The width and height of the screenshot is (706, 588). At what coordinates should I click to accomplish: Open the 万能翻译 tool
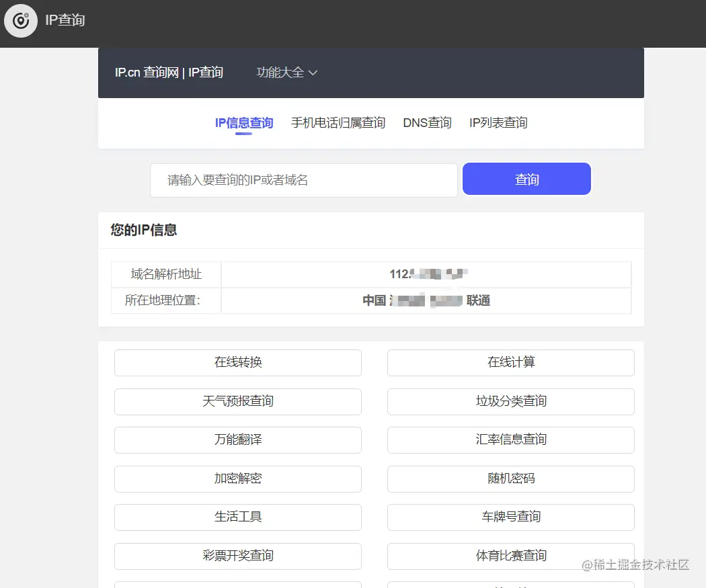tap(238, 440)
